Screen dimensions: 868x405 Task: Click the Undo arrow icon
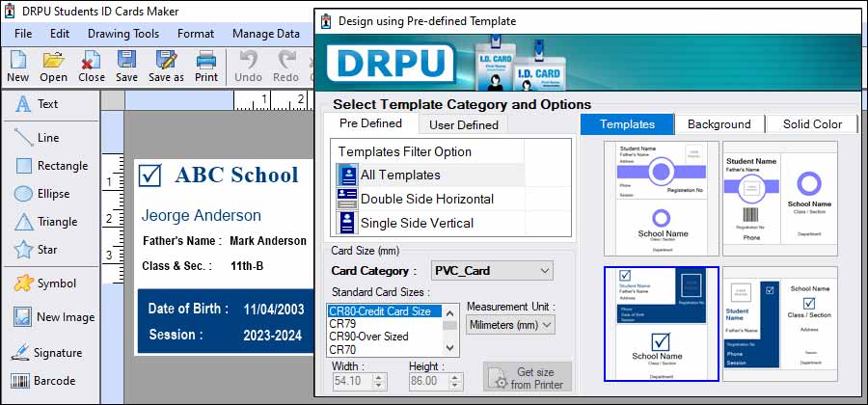click(248, 60)
